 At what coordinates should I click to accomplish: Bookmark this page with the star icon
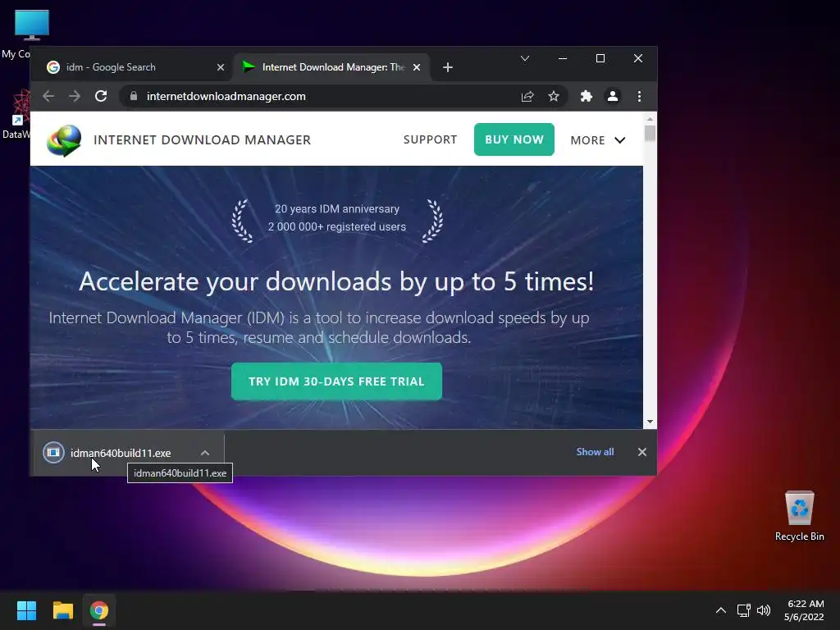[554, 97]
